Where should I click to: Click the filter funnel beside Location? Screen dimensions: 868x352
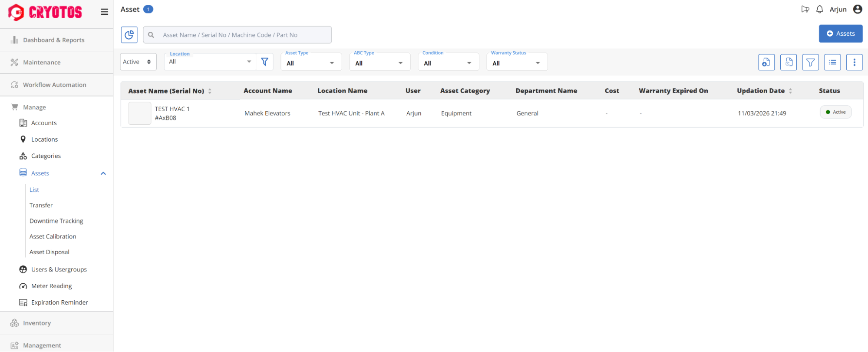tap(264, 62)
